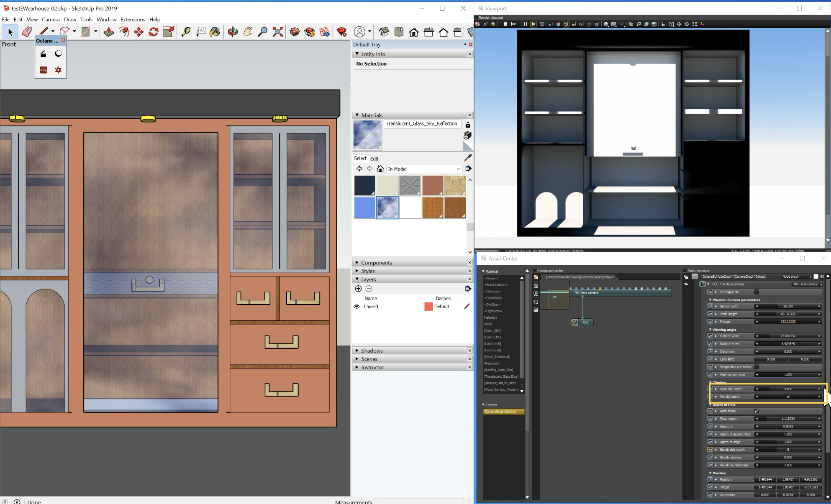Open the Thin lens camera dropdown

[807, 284]
